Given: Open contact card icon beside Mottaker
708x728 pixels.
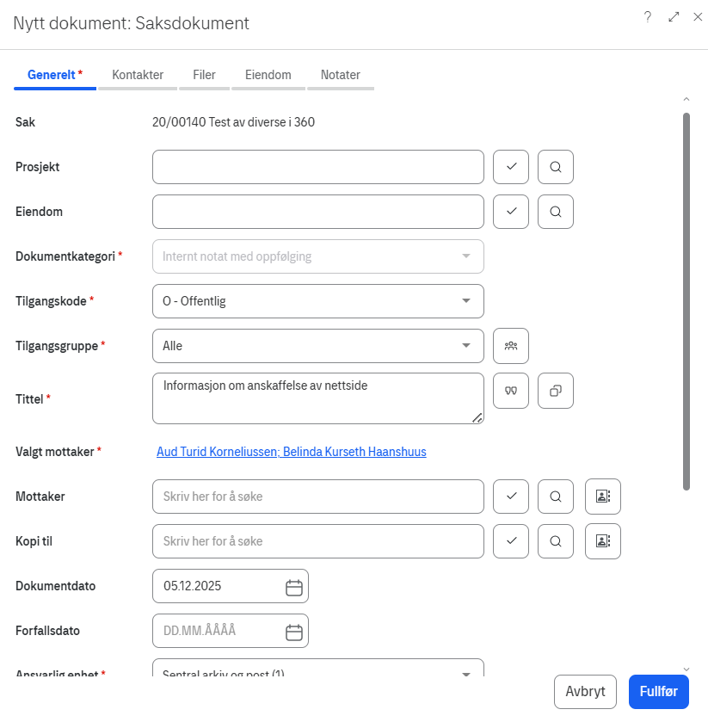Looking at the screenshot, I should coord(602,497).
